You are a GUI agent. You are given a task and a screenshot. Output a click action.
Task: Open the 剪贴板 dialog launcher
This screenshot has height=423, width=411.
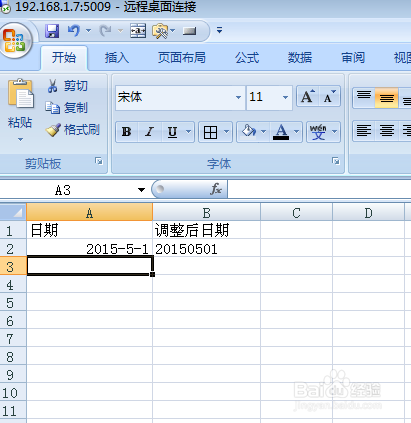tap(99, 161)
